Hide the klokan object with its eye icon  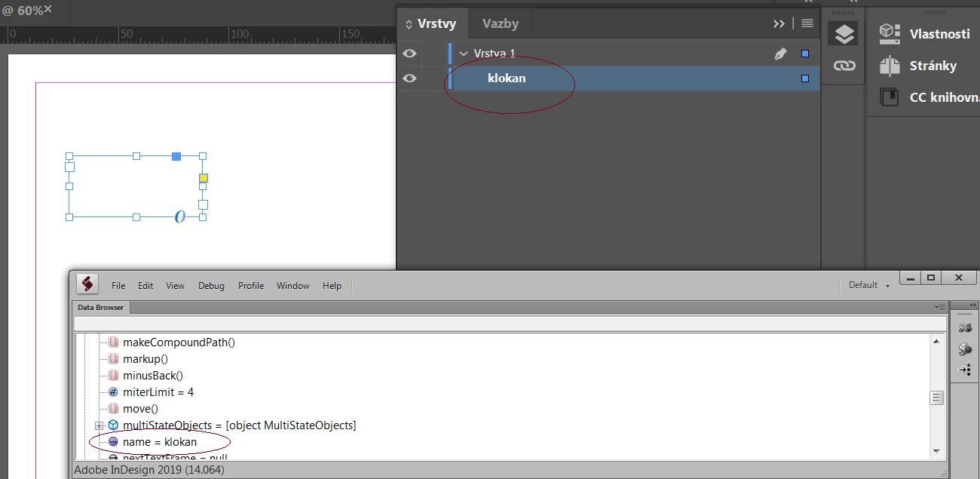tap(409, 78)
